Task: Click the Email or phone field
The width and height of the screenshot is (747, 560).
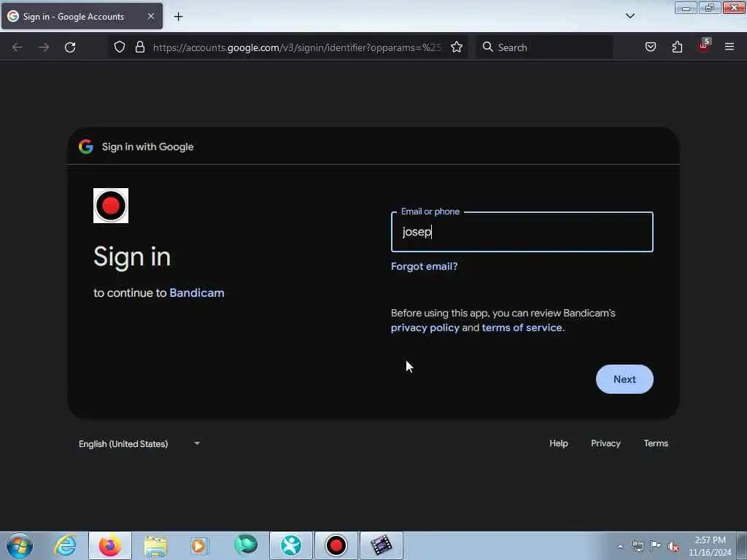Action: pyautogui.click(x=522, y=232)
